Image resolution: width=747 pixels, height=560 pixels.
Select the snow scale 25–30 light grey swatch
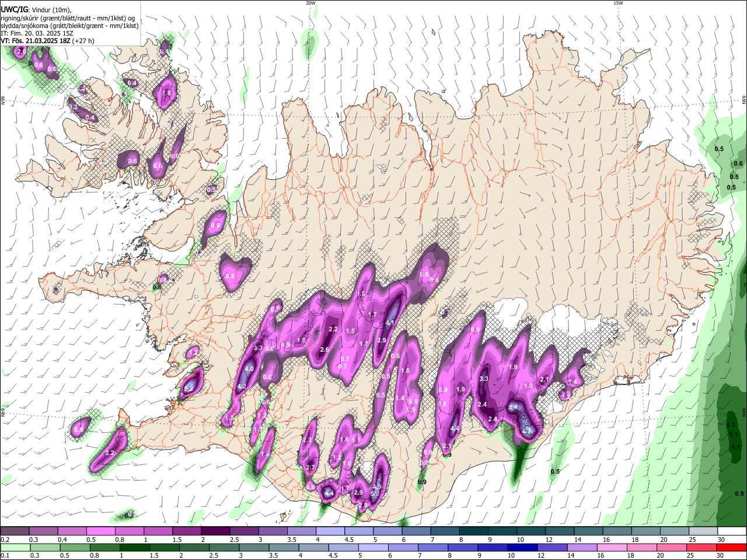pyautogui.click(x=703, y=531)
